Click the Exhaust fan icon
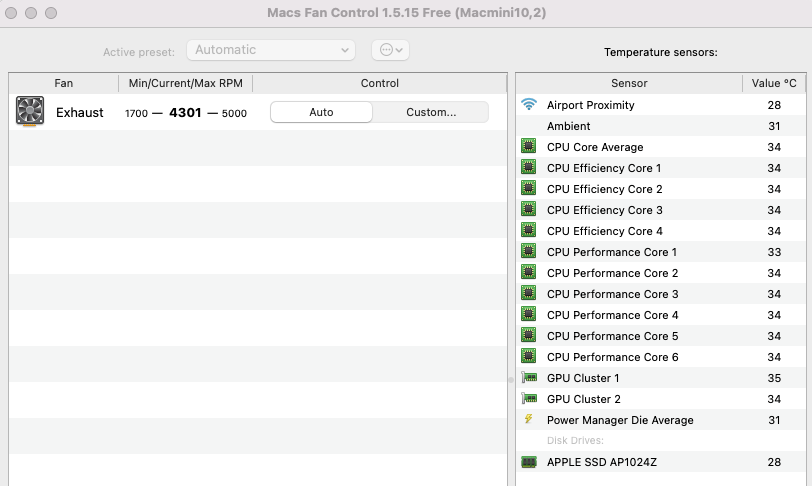812x486 pixels. click(30, 112)
